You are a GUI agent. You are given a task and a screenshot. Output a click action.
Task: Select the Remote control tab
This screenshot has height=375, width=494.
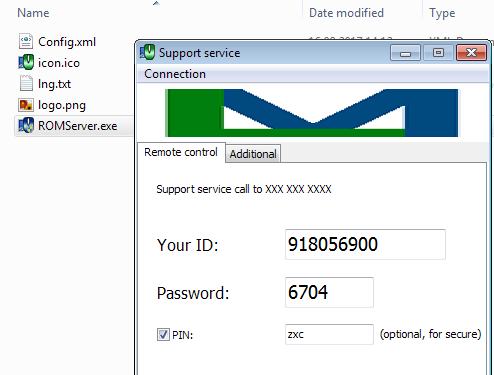181,152
